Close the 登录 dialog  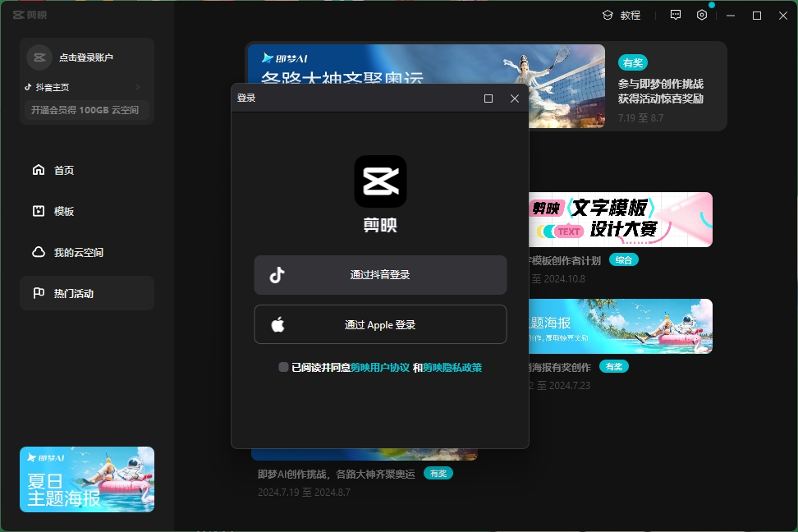point(515,99)
